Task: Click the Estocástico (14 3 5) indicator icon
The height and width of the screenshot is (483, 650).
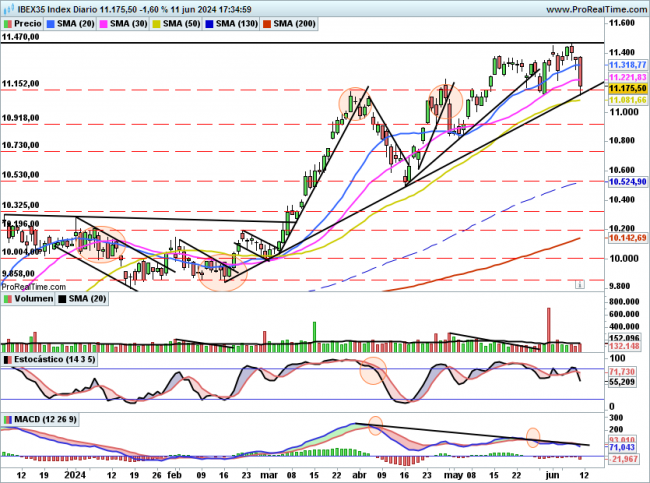Action: tap(7, 358)
